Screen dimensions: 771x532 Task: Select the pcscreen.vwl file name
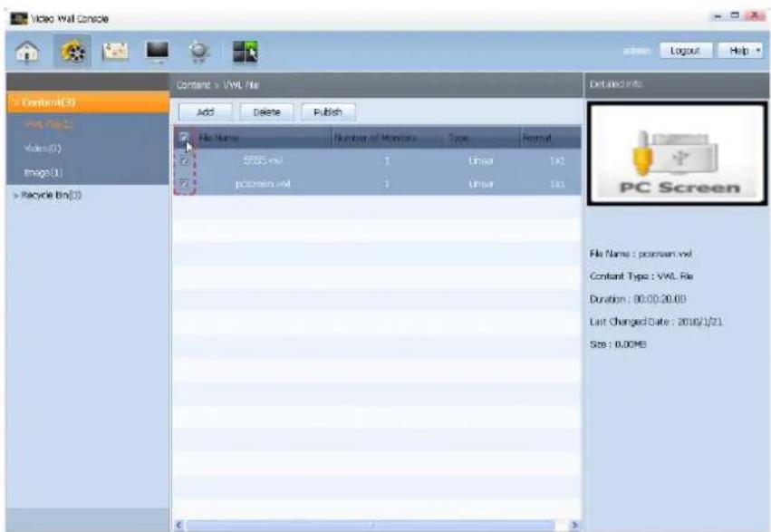263,183
